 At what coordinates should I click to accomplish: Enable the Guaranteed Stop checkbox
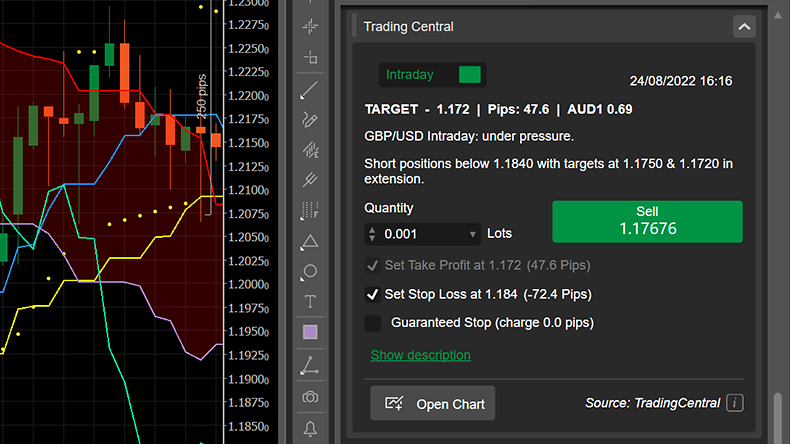[x=373, y=323]
